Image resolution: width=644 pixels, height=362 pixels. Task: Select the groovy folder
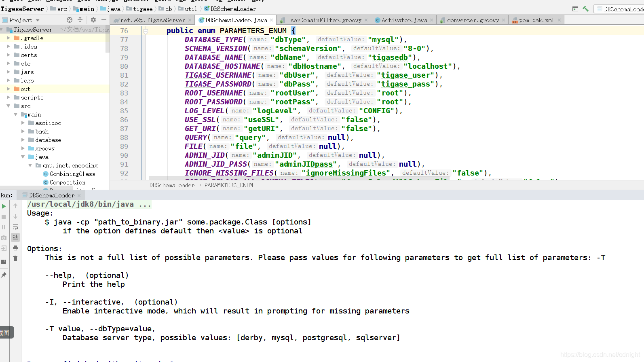[44, 148]
